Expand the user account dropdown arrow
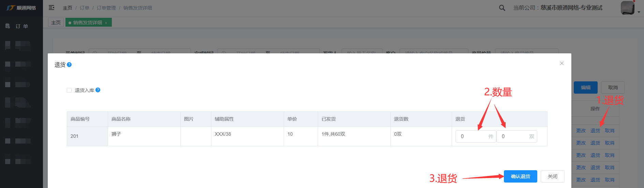This screenshot has width=644, height=188. 639,12
